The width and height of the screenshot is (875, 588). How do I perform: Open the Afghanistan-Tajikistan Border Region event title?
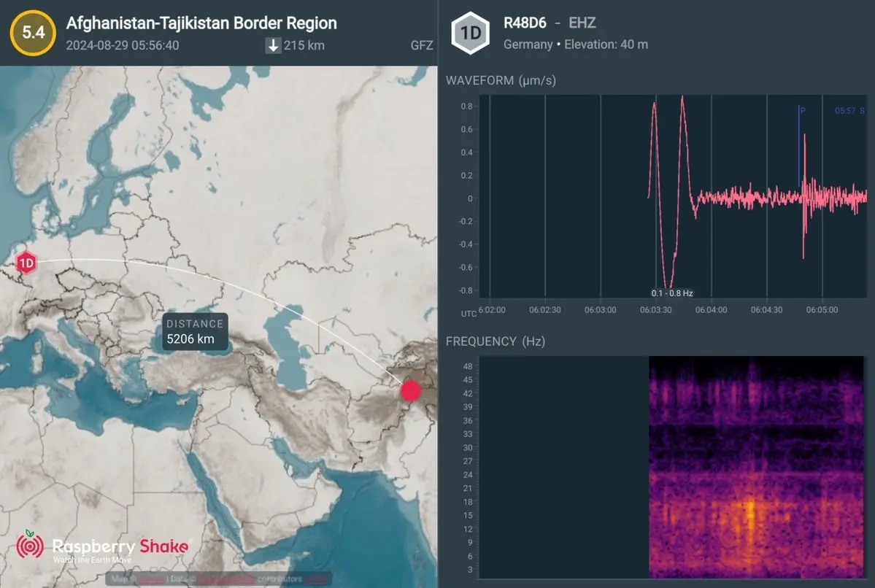pyautogui.click(x=201, y=23)
